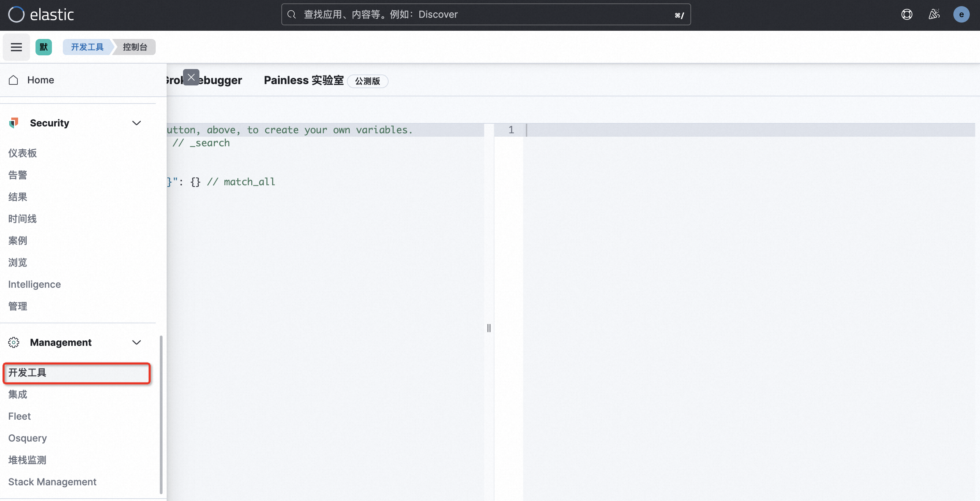
Task: Open 案例 under Security
Action: pos(18,241)
